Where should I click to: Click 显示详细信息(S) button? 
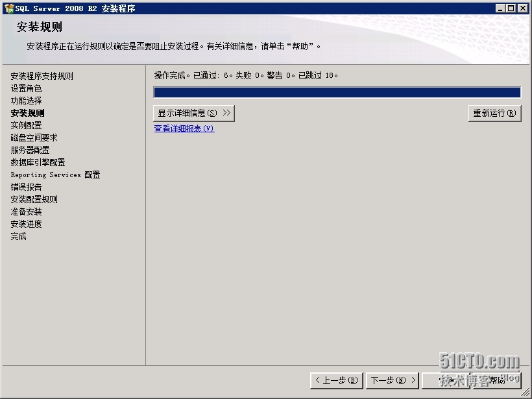194,113
